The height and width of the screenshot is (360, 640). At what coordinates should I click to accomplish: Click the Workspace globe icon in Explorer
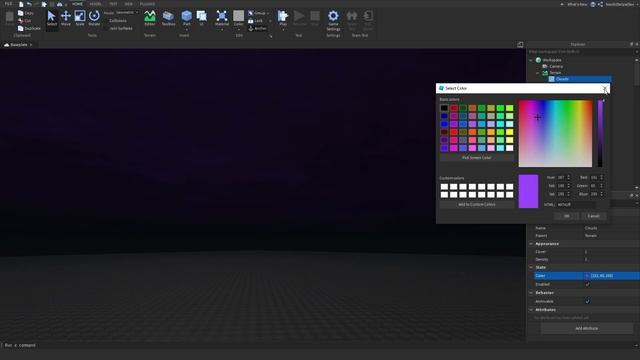point(538,60)
